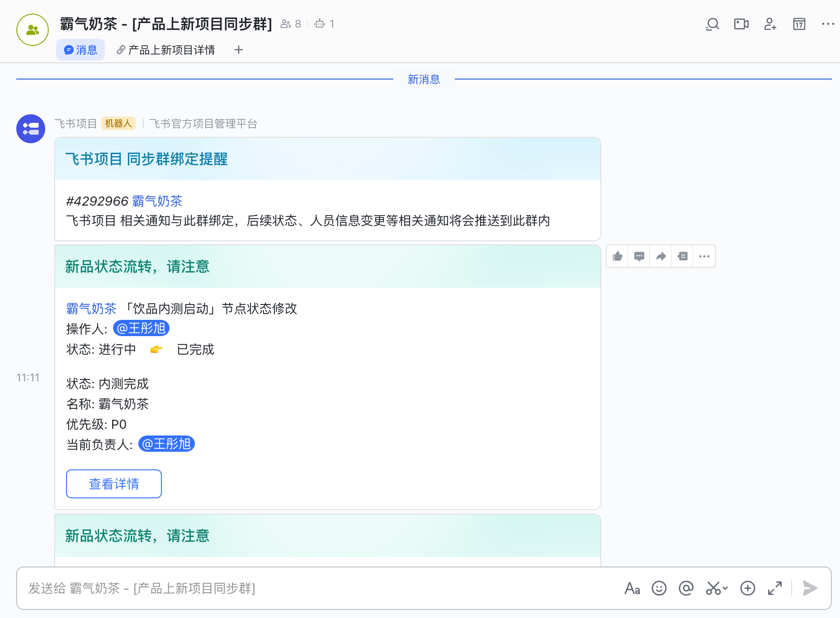Open text formatting Aa

(632, 588)
